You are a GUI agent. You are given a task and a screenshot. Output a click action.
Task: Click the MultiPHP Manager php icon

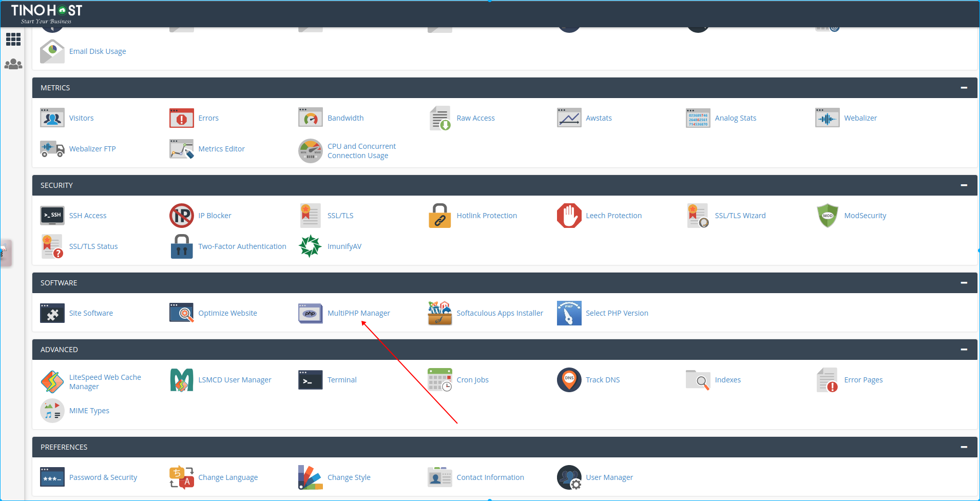(x=311, y=313)
